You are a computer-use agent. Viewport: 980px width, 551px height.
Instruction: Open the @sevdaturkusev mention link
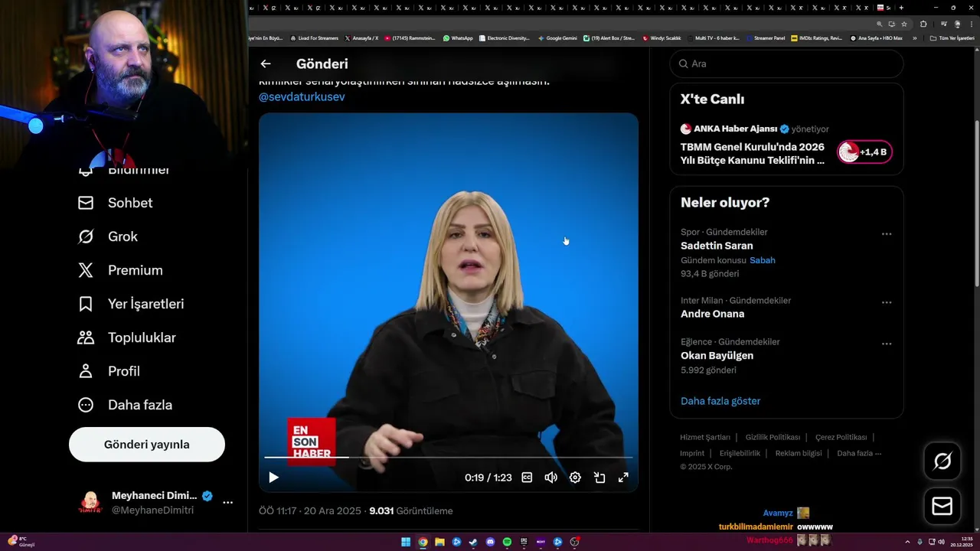click(302, 97)
